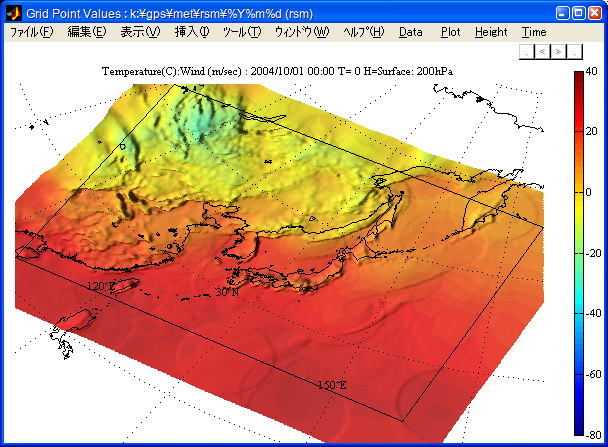608x447 pixels.
Task: Step back using the '<' button
Action: 542,50
